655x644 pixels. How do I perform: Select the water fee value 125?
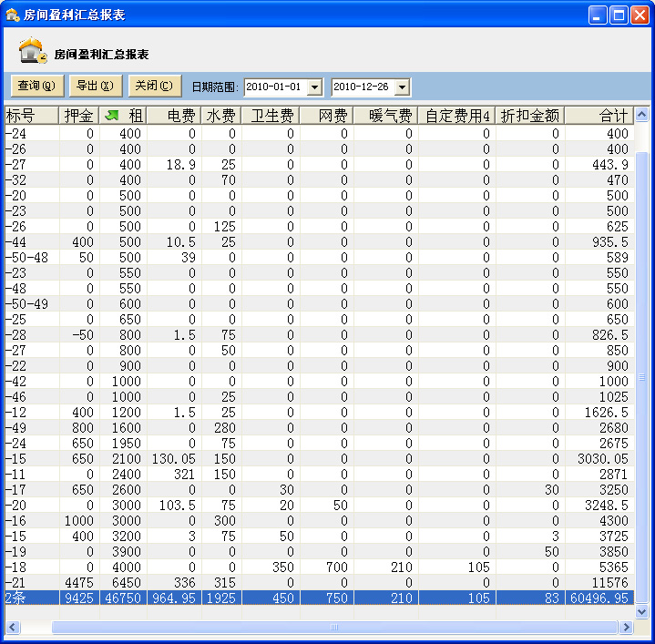point(221,227)
